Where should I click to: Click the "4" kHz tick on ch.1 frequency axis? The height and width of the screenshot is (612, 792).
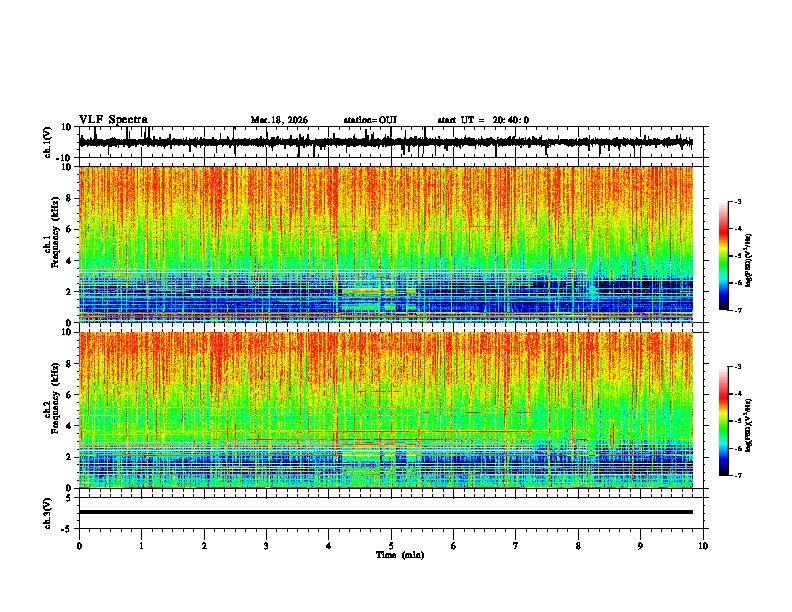coord(69,261)
